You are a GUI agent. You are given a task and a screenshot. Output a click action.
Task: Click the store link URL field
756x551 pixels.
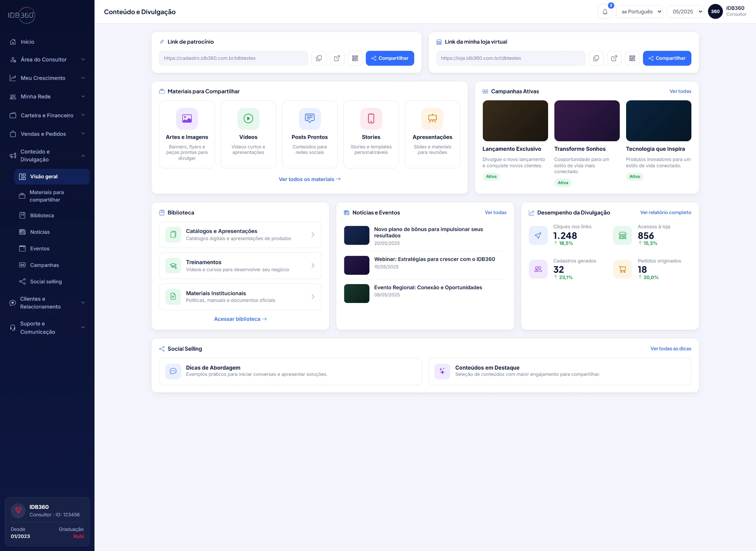[x=511, y=58]
